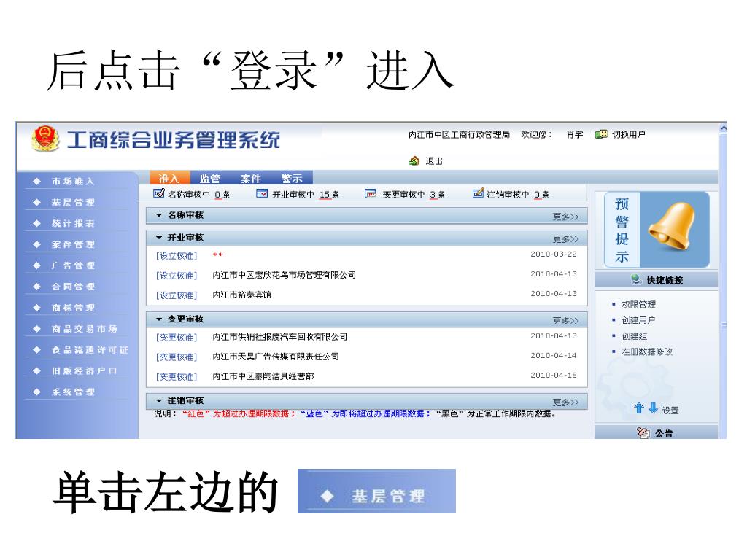Open the 创建组 quick link
Image resolution: width=747 pixels, height=560 pixels.
point(635,336)
